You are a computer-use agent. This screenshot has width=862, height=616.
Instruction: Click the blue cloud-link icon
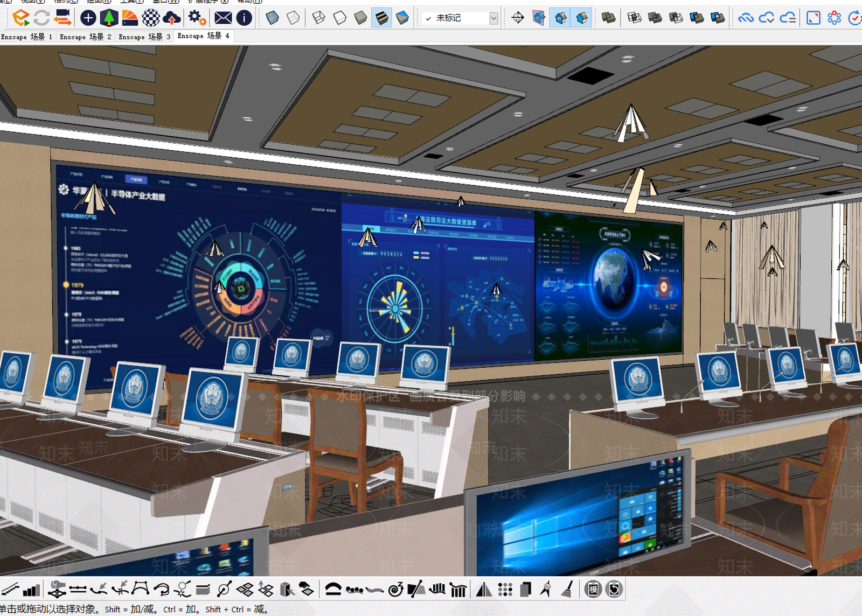point(746,18)
